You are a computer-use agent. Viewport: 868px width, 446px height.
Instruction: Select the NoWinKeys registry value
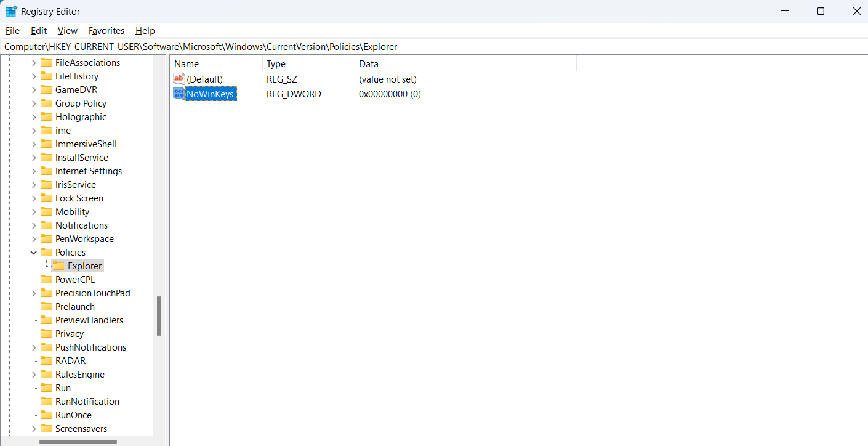point(209,94)
